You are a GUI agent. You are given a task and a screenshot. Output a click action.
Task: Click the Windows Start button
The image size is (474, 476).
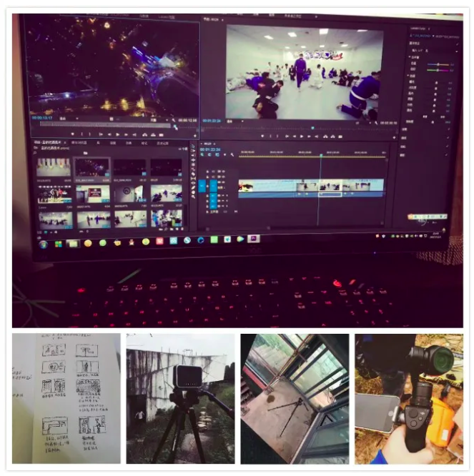click(x=43, y=244)
